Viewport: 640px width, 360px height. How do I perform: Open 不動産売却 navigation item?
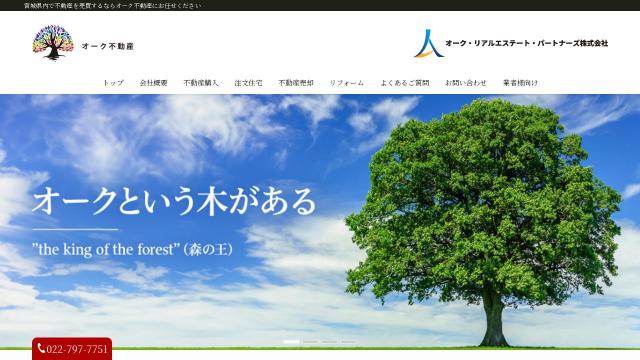point(296,83)
